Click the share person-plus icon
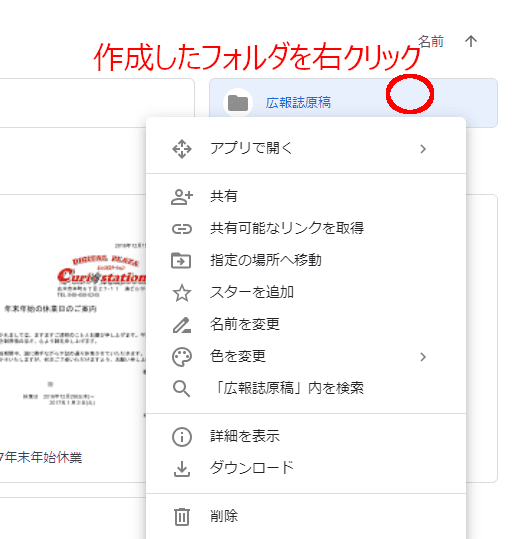The width and height of the screenshot is (520, 539). tap(182, 197)
